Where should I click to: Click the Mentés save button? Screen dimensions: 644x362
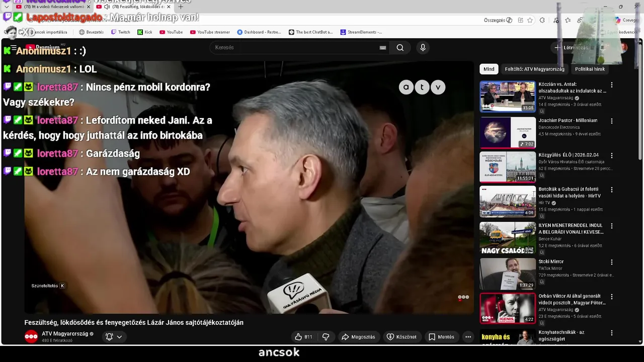441,337
